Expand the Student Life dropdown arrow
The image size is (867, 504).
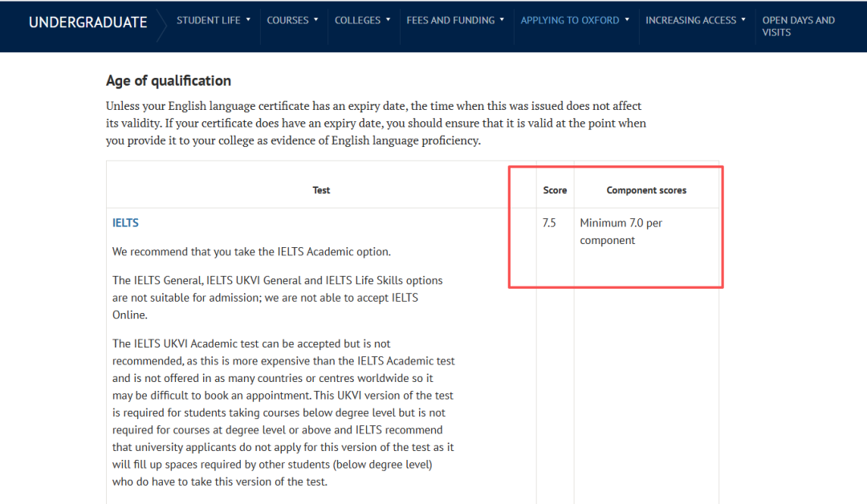[249, 20]
